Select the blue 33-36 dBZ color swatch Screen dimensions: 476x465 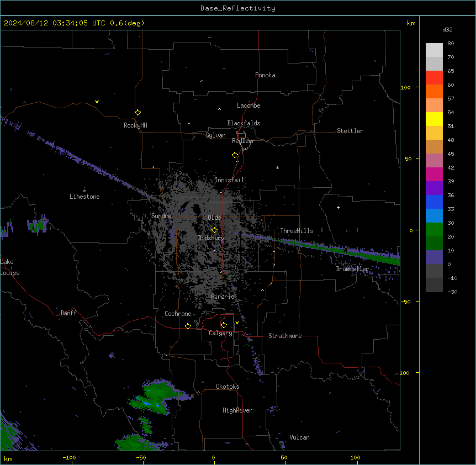[x=434, y=202]
